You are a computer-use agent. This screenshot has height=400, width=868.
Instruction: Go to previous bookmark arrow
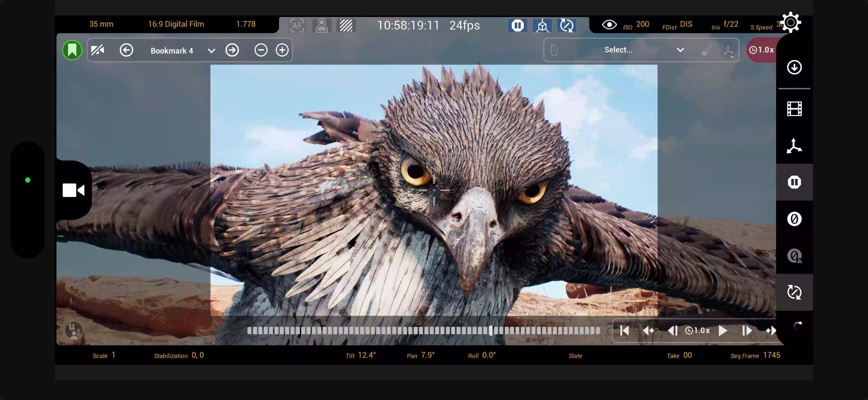pyautogui.click(x=126, y=50)
